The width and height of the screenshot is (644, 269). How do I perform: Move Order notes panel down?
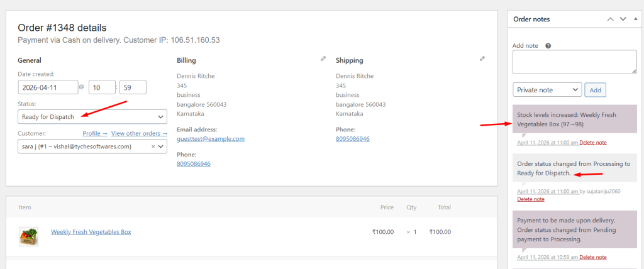(623, 19)
